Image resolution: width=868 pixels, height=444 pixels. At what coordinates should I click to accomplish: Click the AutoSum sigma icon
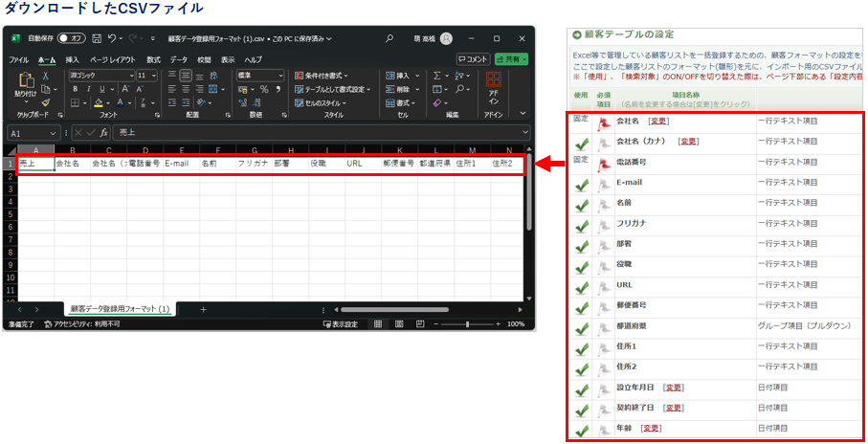tap(436, 75)
